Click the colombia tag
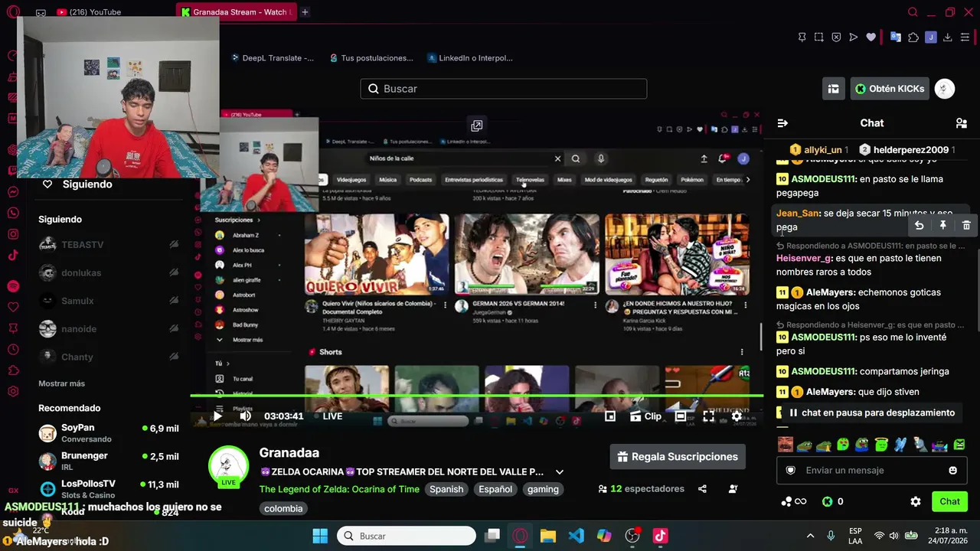Viewport: 980px width, 551px height. tap(283, 509)
